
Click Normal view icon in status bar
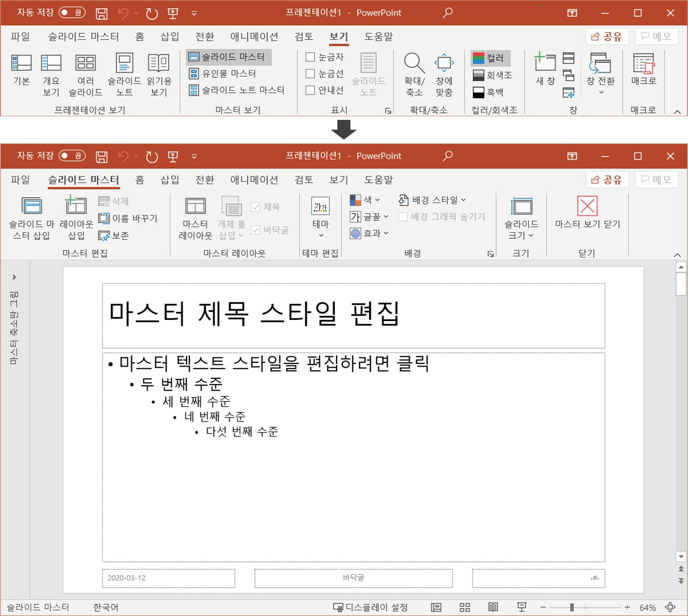pyautogui.click(x=436, y=607)
